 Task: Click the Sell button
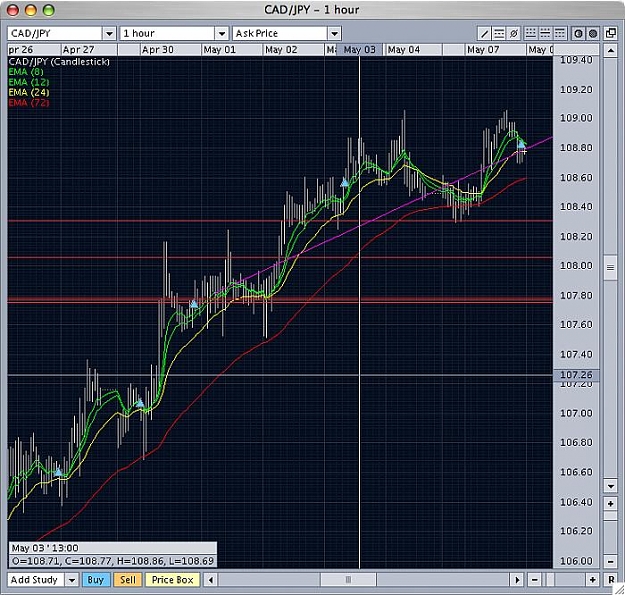pos(128,580)
